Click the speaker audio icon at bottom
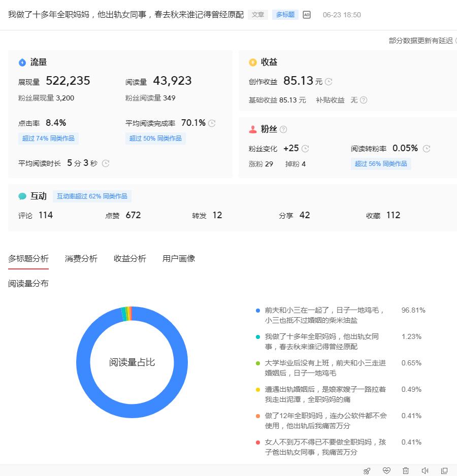The image size is (457, 476). [426, 471]
